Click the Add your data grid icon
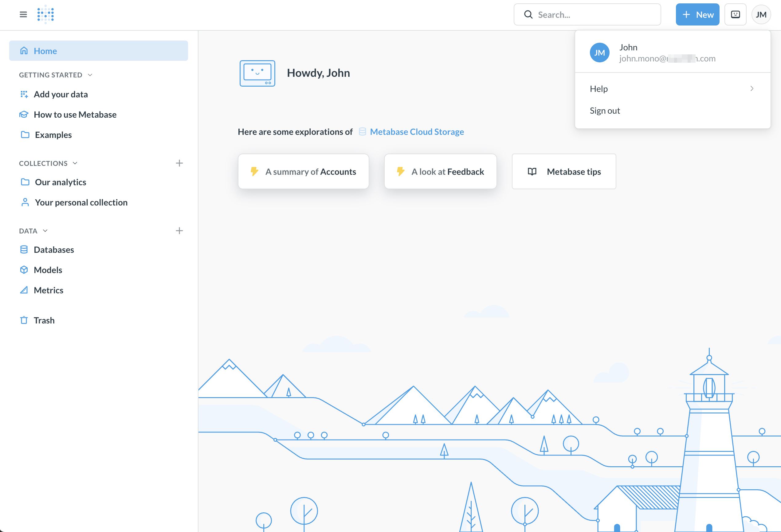The height and width of the screenshot is (532, 781). [x=24, y=94]
